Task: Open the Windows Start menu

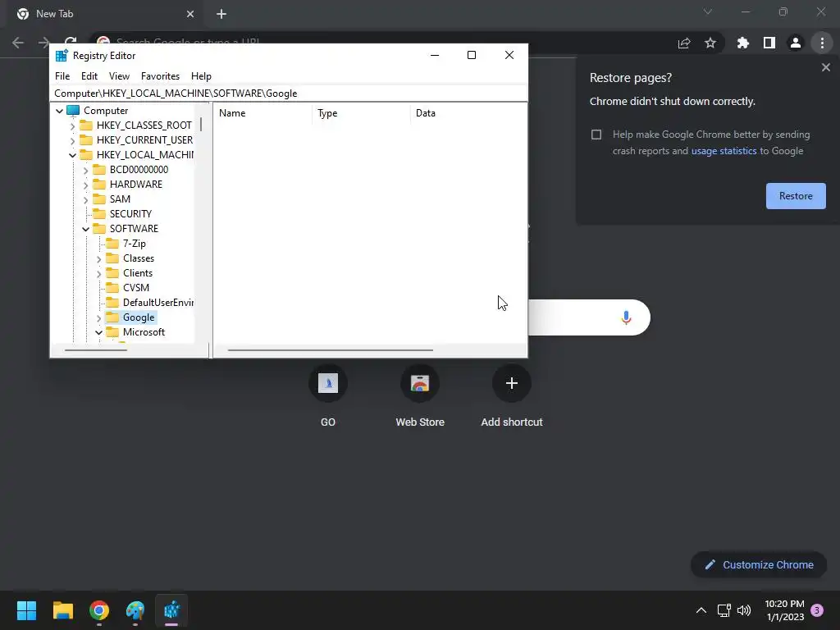Action: (x=26, y=610)
